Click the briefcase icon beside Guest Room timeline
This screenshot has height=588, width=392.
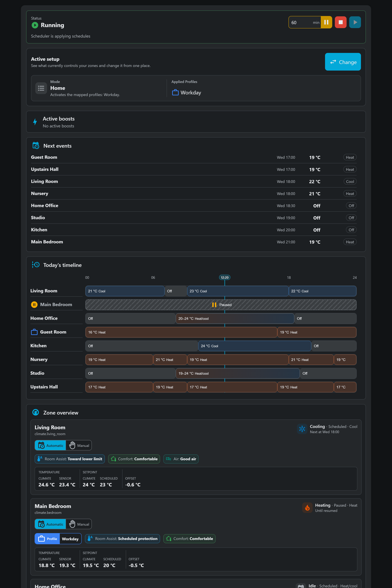(x=34, y=332)
